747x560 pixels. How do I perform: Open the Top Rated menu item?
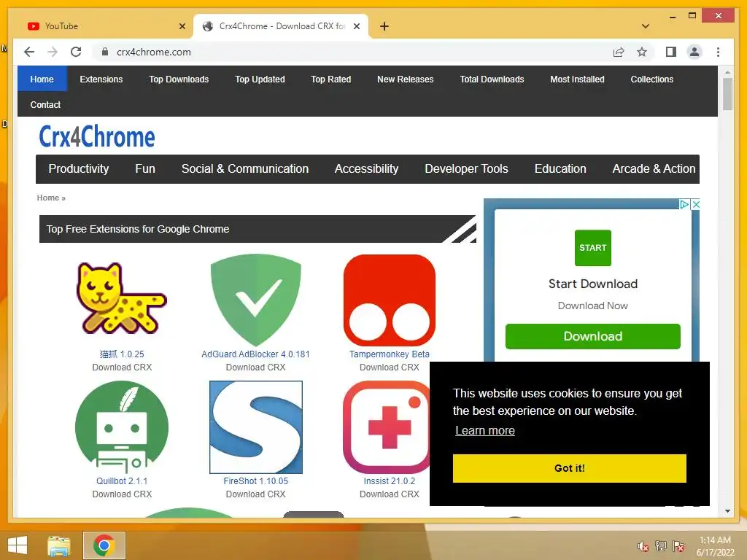click(330, 79)
